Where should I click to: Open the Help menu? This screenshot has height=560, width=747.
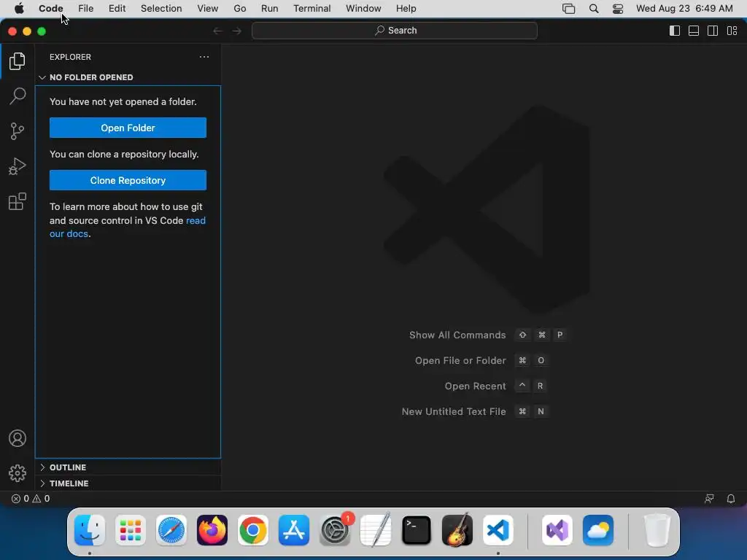406,9
